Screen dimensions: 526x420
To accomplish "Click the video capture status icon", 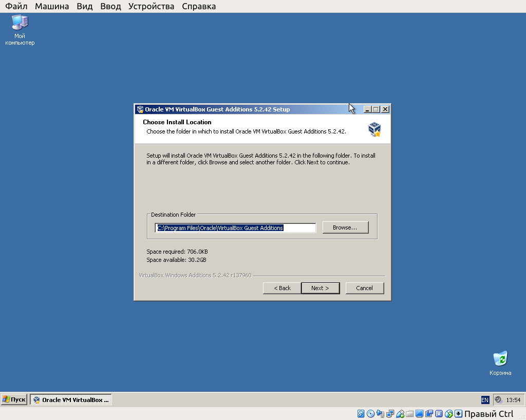I will 429,414.
